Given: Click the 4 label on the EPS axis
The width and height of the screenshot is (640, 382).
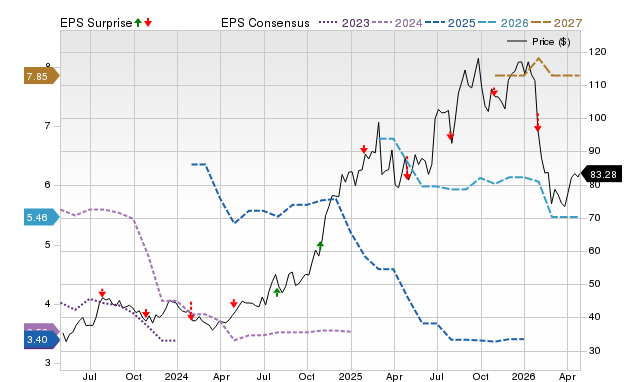Looking at the screenshot, I should (47, 304).
